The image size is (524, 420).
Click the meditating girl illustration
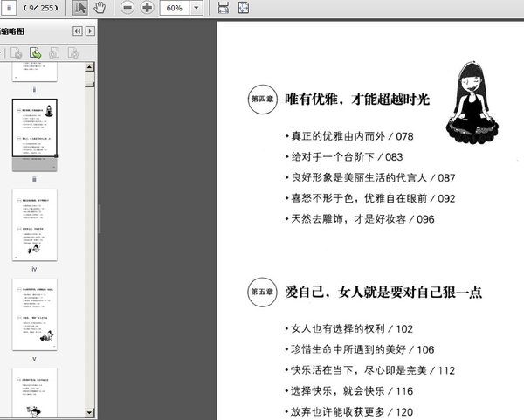472,103
